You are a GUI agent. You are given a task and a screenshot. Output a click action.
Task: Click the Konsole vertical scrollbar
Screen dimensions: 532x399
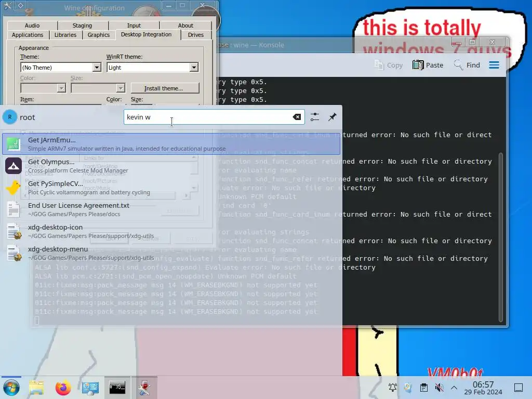[x=500, y=237]
